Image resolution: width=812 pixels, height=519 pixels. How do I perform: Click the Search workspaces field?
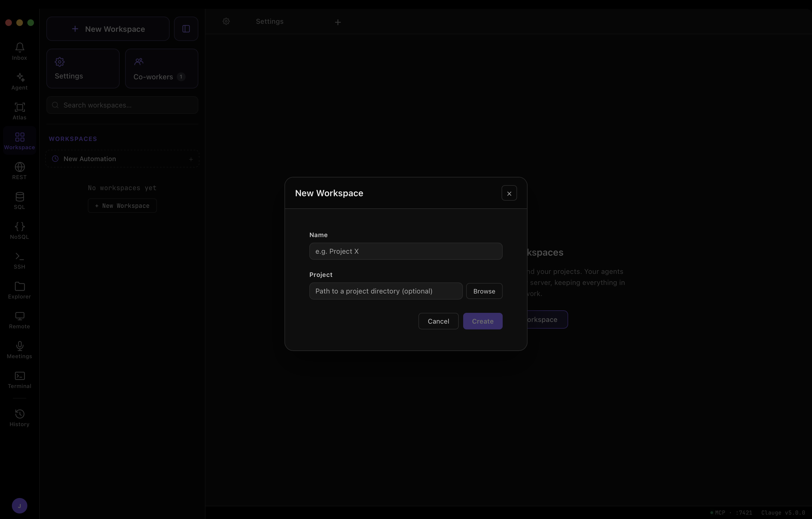(x=122, y=105)
